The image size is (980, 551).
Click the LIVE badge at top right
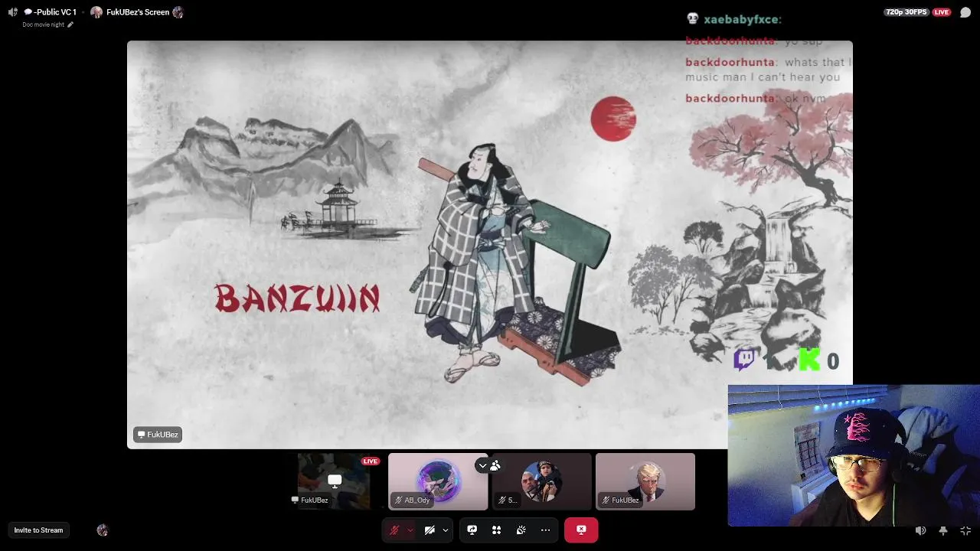(x=942, y=12)
